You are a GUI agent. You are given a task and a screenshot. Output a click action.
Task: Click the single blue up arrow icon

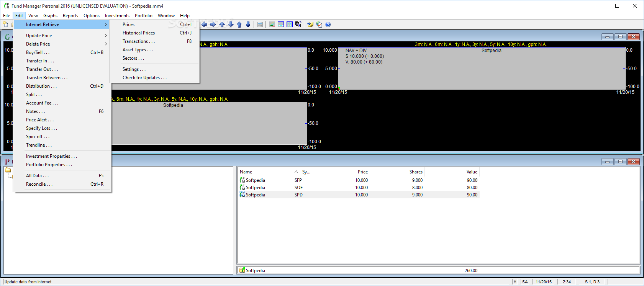pyautogui.click(x=222, y=25)
